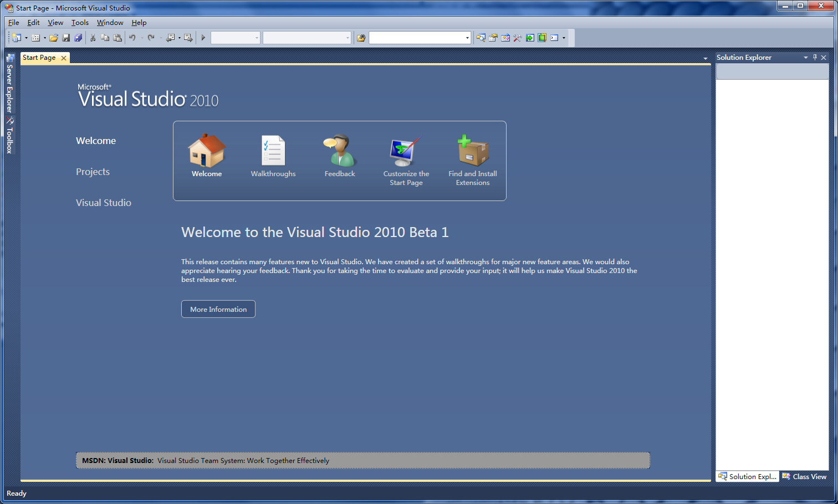Open the New Project dropdown arrow
838x504 pixels.
[x=26, y=38]
